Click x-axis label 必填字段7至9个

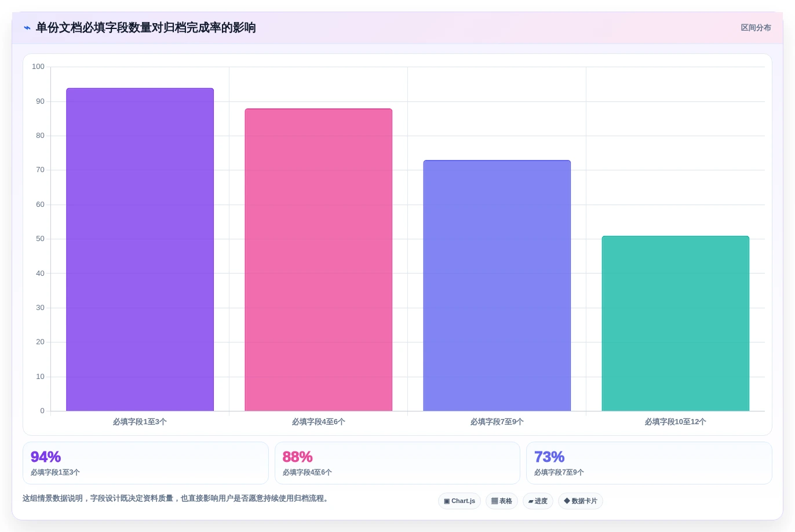497,422
